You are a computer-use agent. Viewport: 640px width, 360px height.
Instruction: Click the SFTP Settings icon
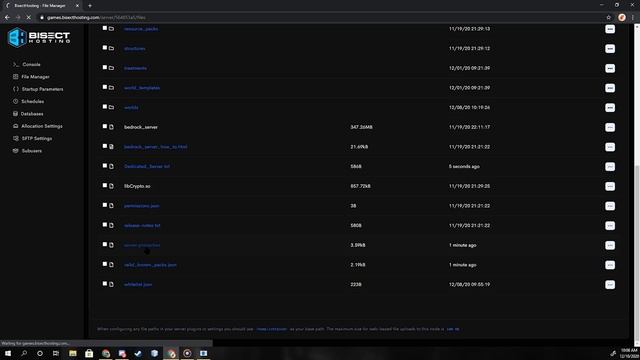(x=16, y=138)
